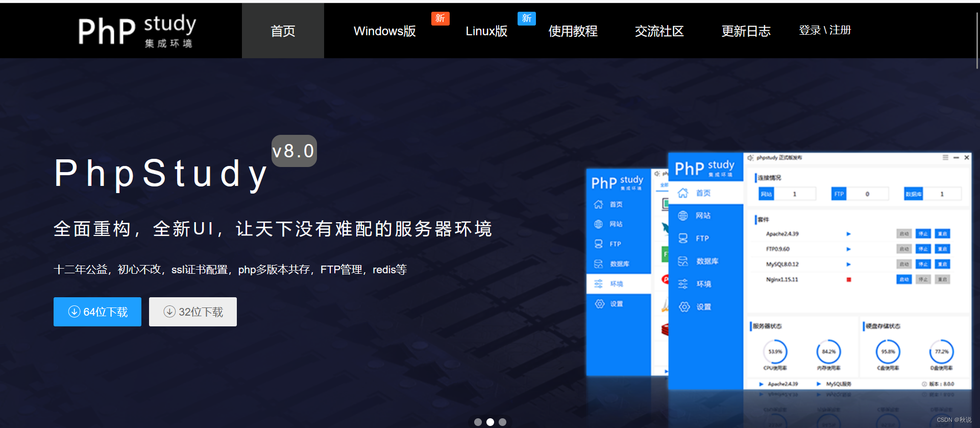The image size is (980, 428).
Task: Click 设置 gear icon in the back app panel
Action: point(600,304)
